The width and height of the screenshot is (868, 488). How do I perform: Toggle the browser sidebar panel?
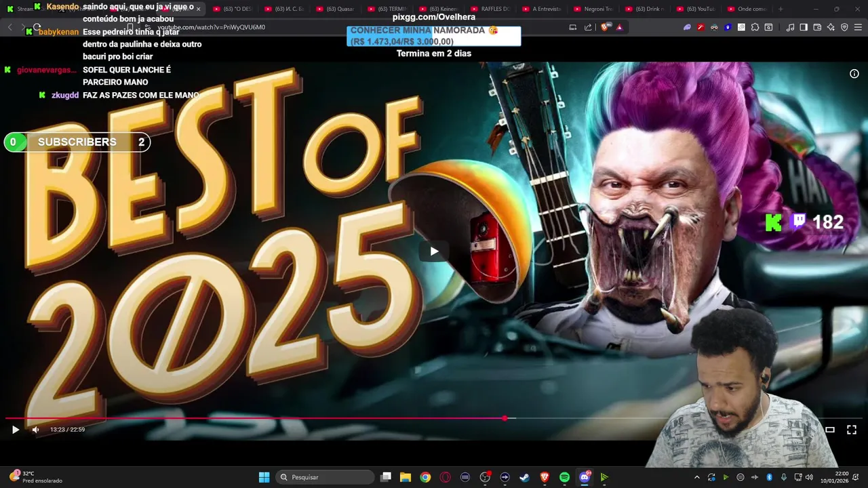point(804,27)
